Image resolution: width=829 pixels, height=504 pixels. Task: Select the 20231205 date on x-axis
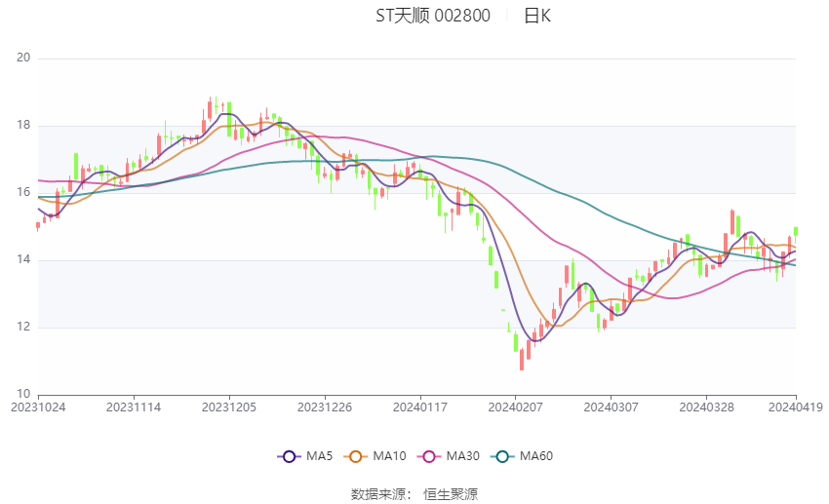229,407
